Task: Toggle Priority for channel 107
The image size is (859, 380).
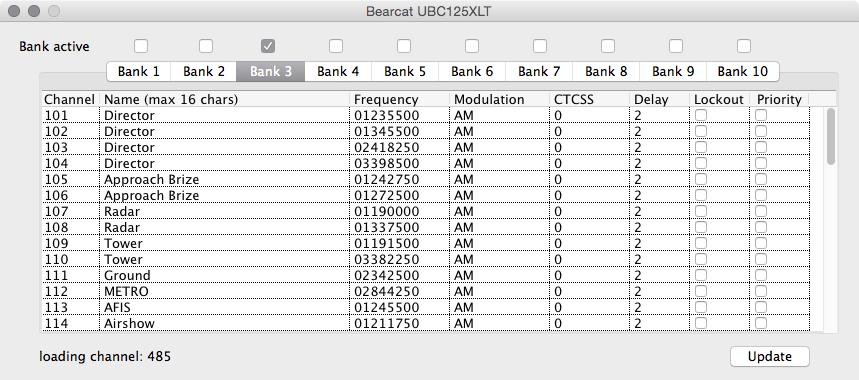Action: point(761,211)
